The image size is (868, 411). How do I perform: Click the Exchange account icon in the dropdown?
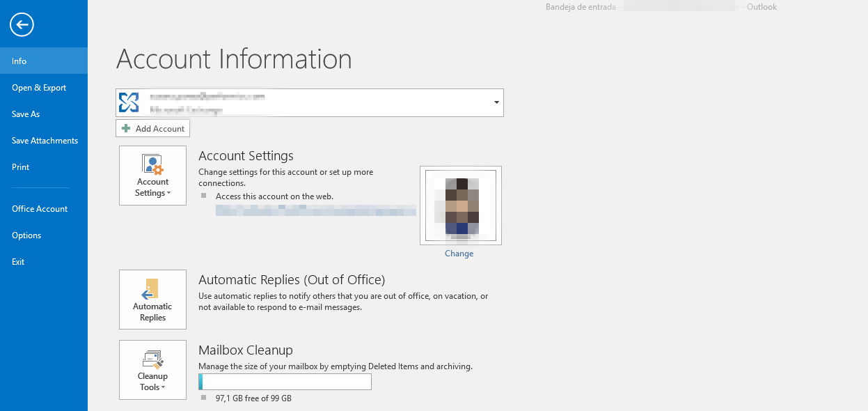pyautogui.click(x=129, y=102)
